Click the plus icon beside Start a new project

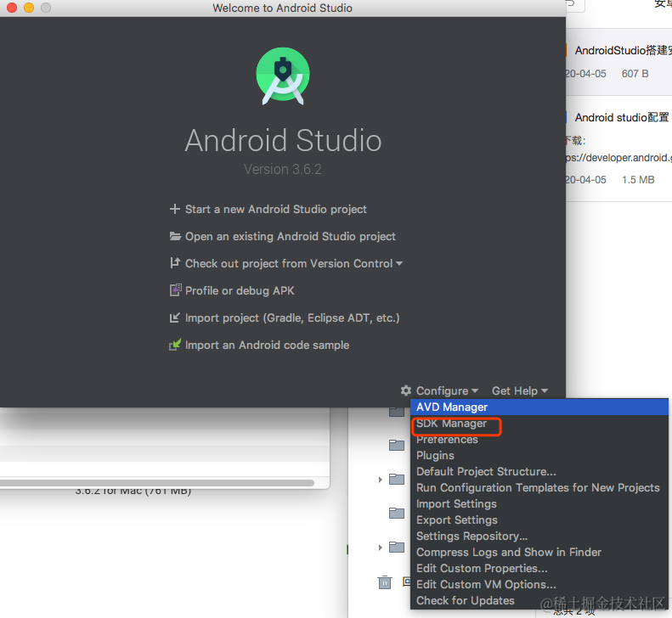point(174,209)
